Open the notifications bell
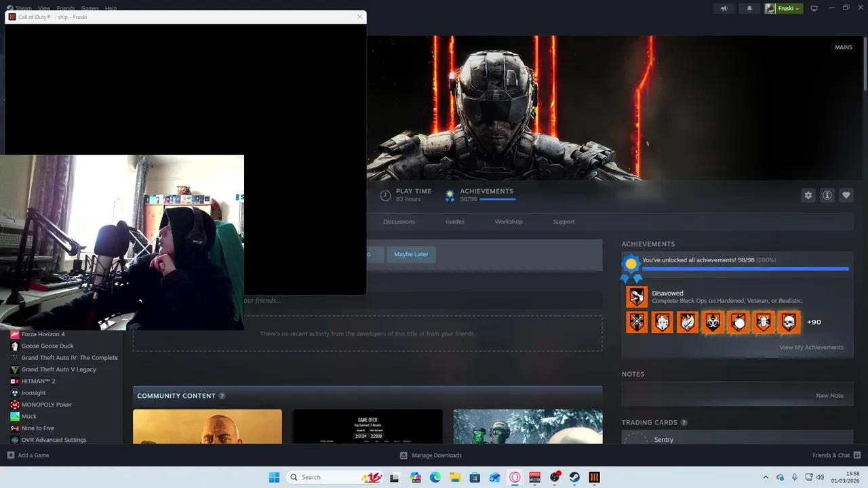 [749, 8]
